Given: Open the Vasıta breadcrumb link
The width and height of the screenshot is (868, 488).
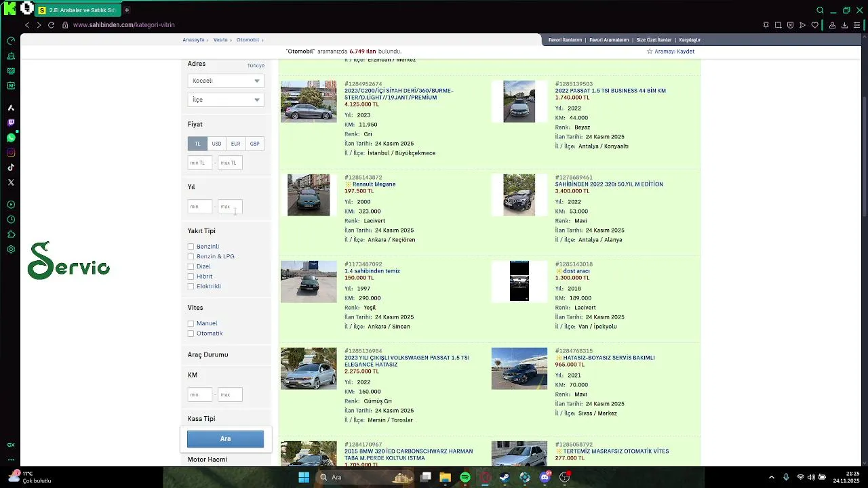Looking at the screenshot, I should click(x=220, y=40).
